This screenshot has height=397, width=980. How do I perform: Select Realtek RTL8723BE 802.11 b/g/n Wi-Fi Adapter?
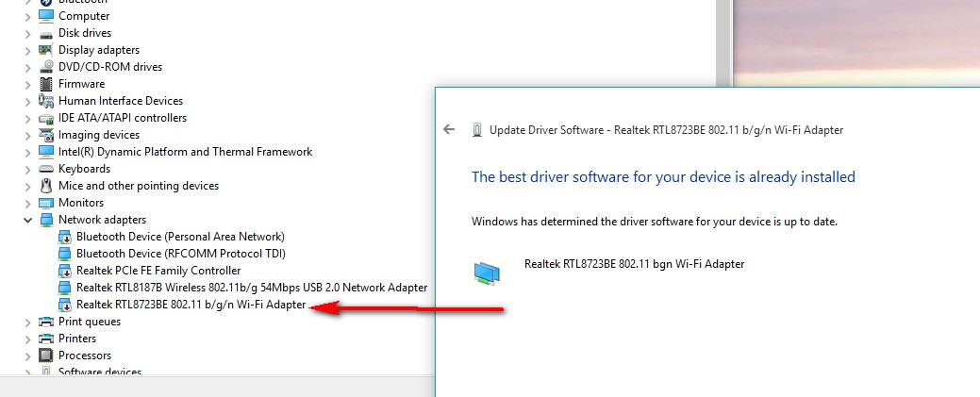(191, 305)
